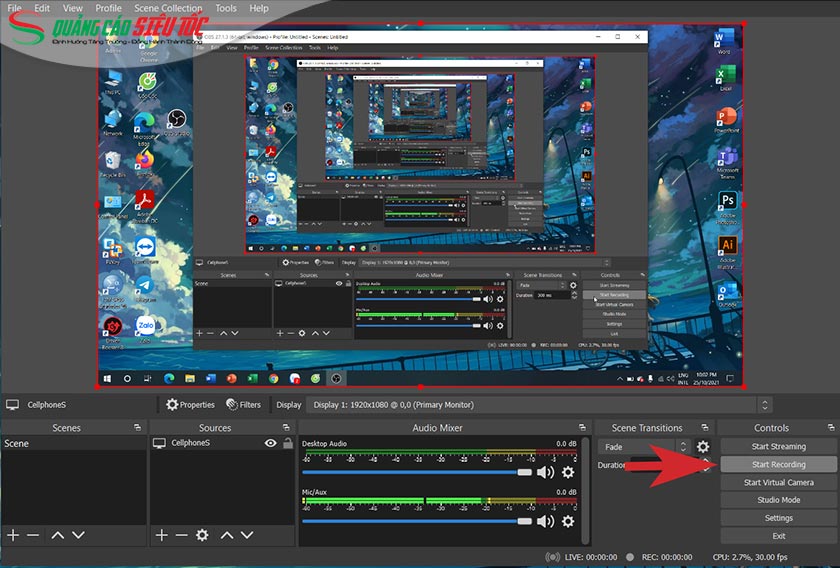Open Mic/Aux audio settings gear
The image size is (840, 568).
(568, 521)
